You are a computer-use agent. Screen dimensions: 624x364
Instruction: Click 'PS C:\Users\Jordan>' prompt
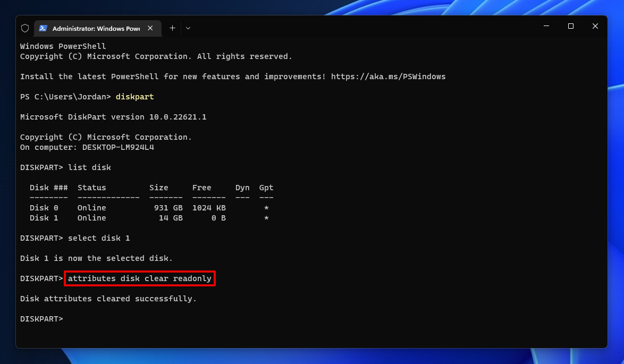pos(65,97)
